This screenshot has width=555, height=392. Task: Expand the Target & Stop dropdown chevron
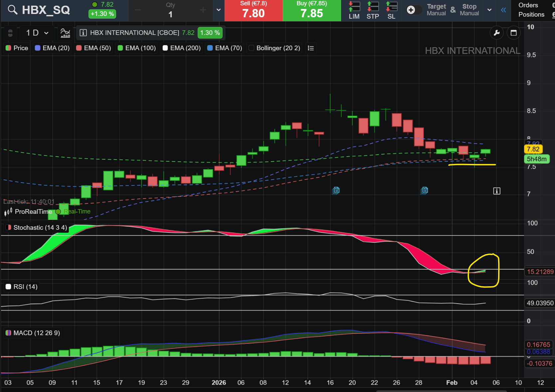click(489, 10)
